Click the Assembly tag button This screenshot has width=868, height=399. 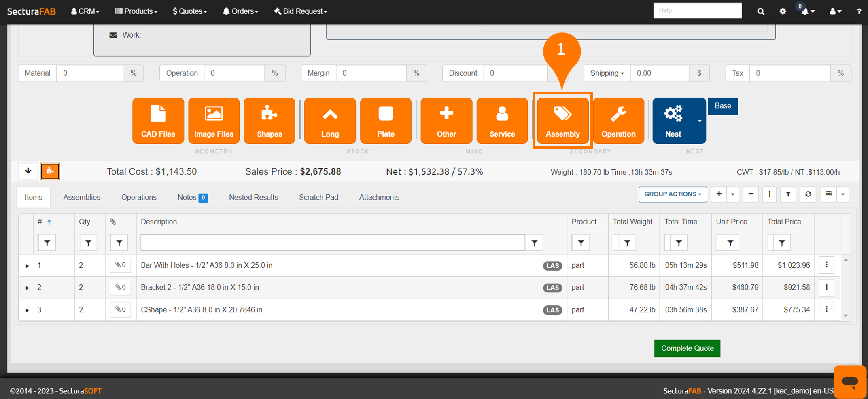(562, 121)
